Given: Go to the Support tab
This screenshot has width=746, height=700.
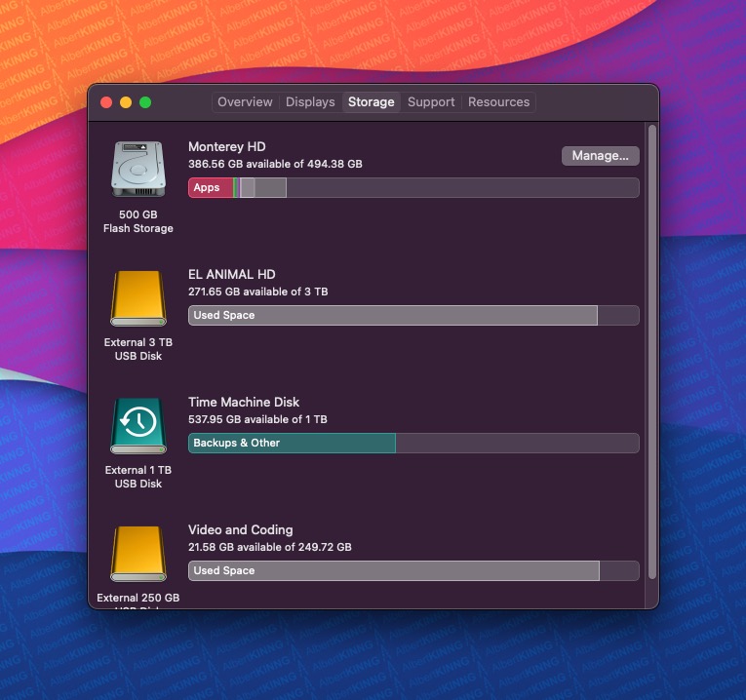Looking at the screenshot, I should click(431, 102).
